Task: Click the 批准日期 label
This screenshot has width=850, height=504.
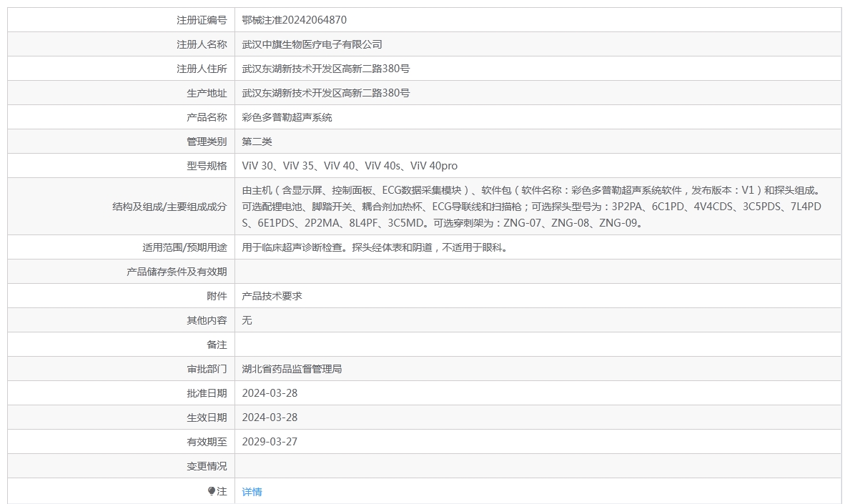Action: (x=207, y=393)
